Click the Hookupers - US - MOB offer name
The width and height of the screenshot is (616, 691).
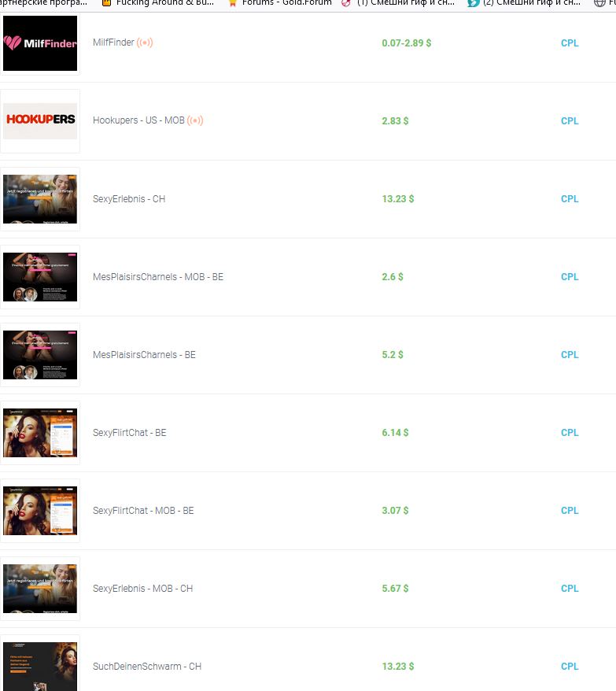pyautogui.click(x=138, y=120)
